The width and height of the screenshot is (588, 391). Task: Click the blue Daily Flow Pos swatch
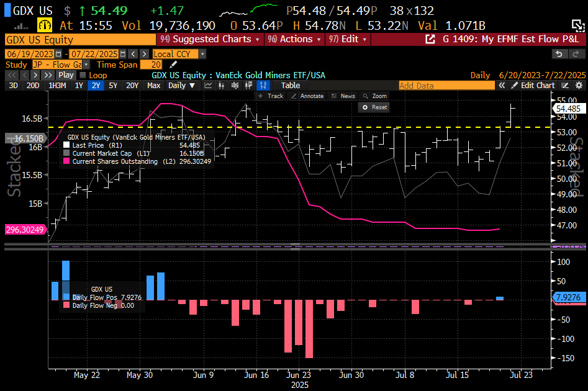click(66, 297)
